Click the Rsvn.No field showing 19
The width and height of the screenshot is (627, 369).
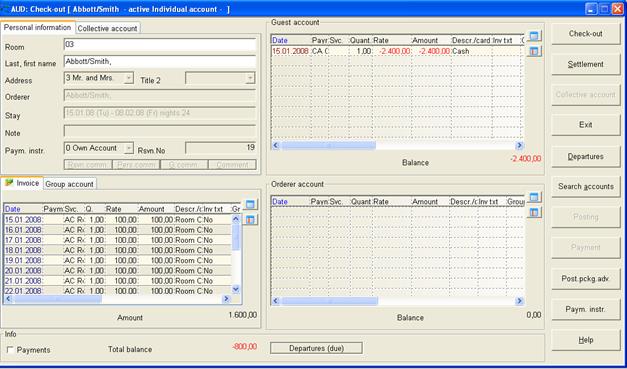click(x=220, y=148)
